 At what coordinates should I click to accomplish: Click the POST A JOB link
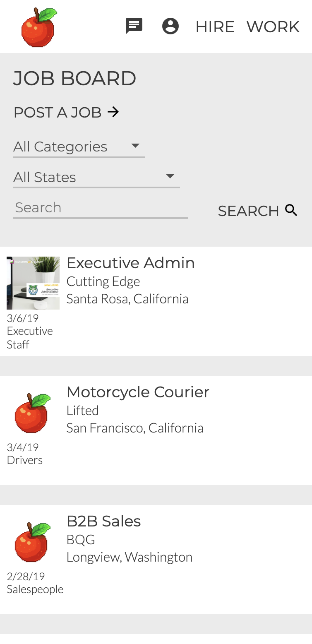(58, 112)
